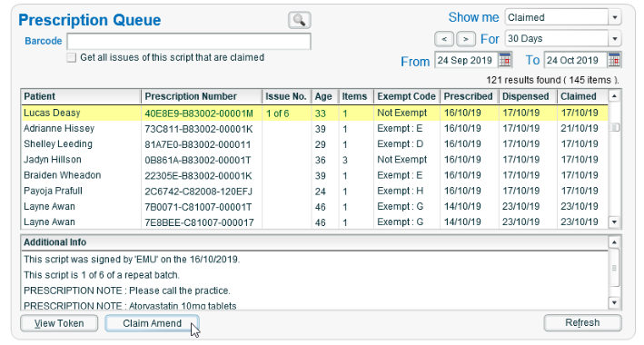Open the To date calendar picker
644x345 pixels.
pos(614,60)
